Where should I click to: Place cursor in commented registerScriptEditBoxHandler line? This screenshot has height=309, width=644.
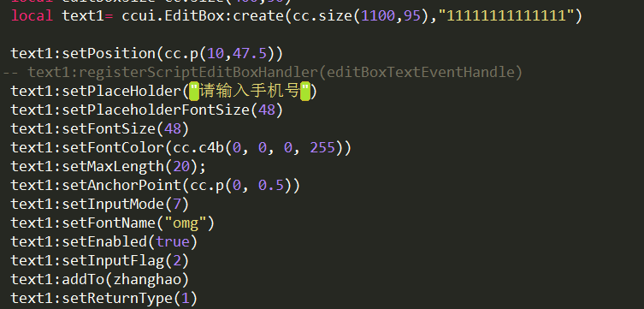(x=263, y=72)
